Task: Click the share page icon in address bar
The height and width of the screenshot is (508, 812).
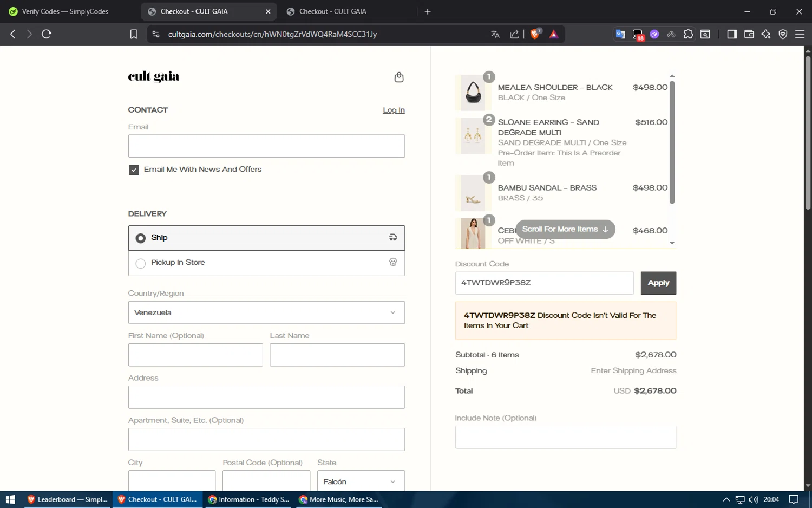Action: pyautogui.click(x=514, y=34)
